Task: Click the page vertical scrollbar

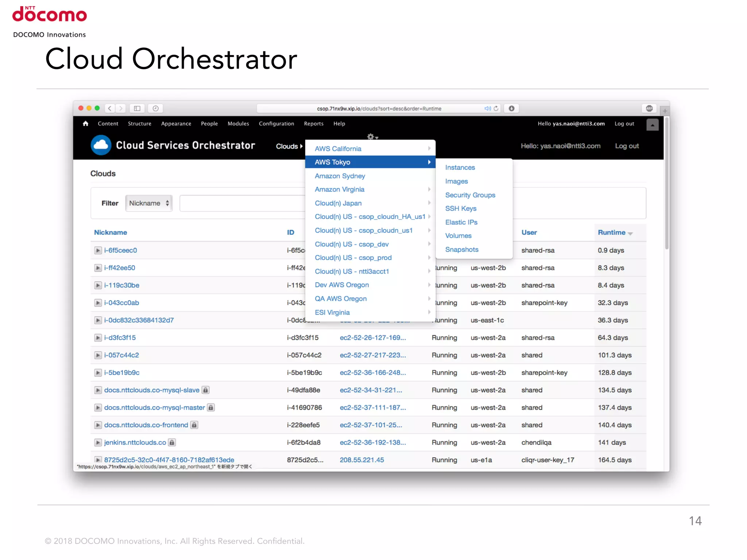Action: pyautogui.click(x=666, y=183)
